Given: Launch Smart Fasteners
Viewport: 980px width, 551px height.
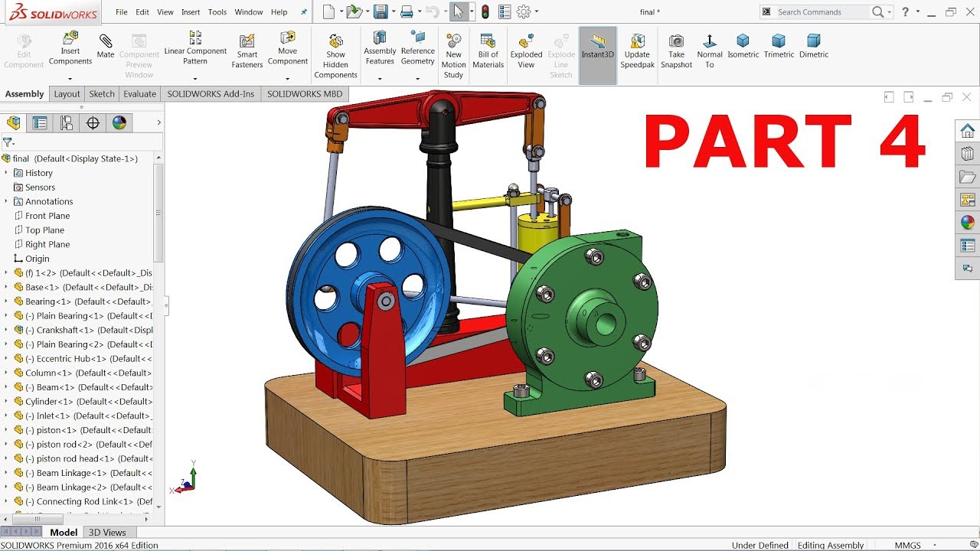Looking at the screenshot, I should click(247, 51).
